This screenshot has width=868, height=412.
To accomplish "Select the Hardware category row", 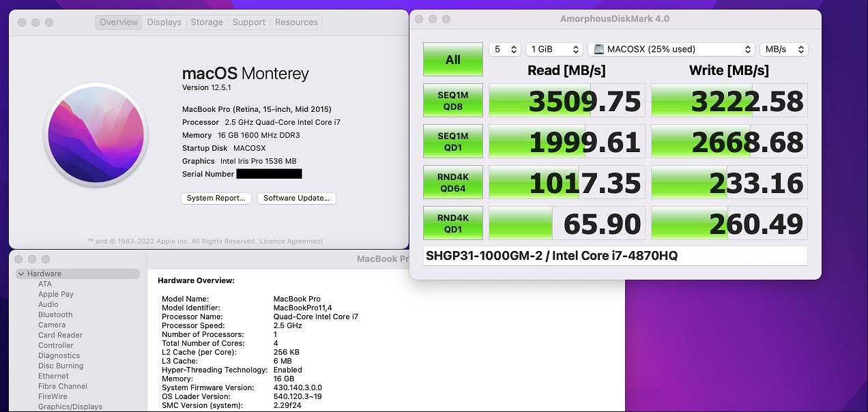I will pyautogui.click(x=78, y=274).
